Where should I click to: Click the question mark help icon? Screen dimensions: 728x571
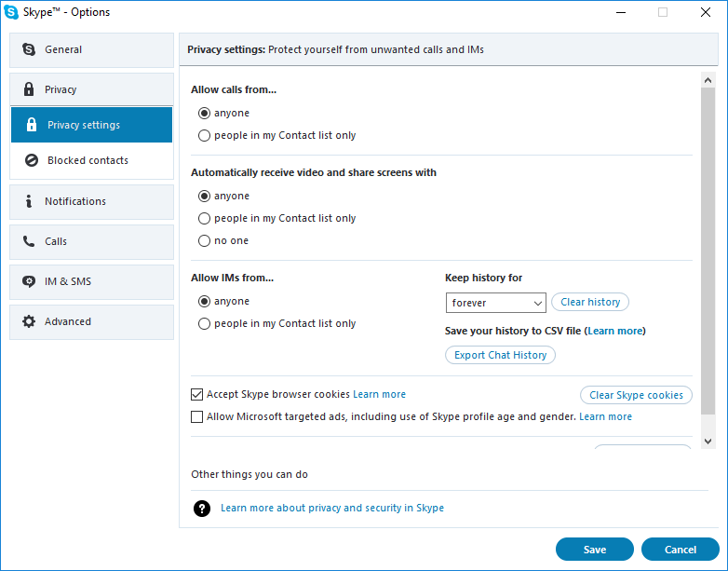(x=202, y=509)
